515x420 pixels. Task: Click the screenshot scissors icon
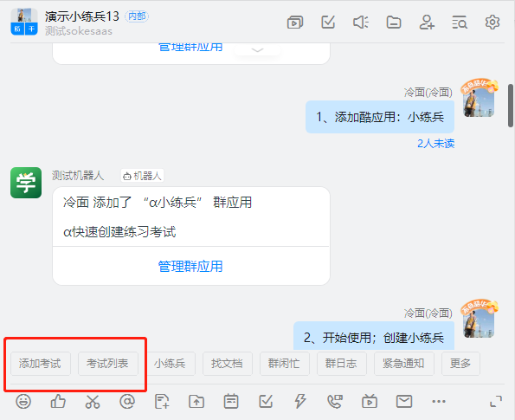pos(93,401)
